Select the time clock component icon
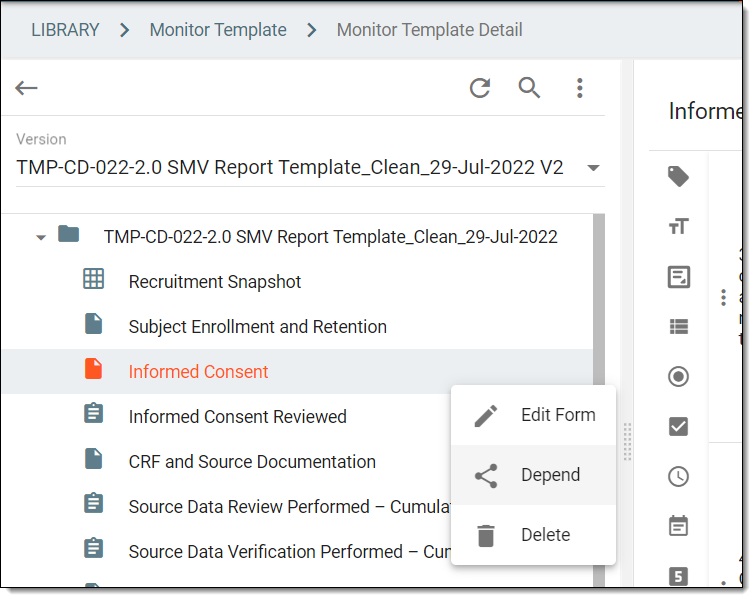This screenshot has width=755, height=600. point(678,477)
